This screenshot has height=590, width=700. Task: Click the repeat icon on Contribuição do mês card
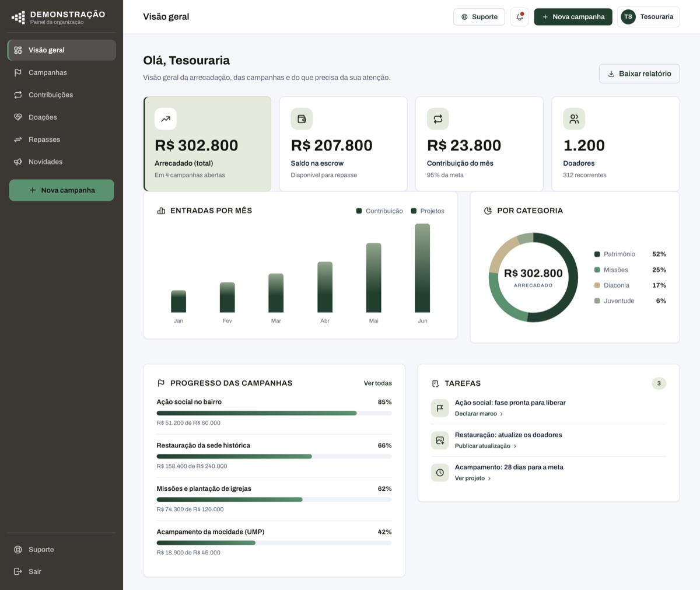click(x=437, y=119)
